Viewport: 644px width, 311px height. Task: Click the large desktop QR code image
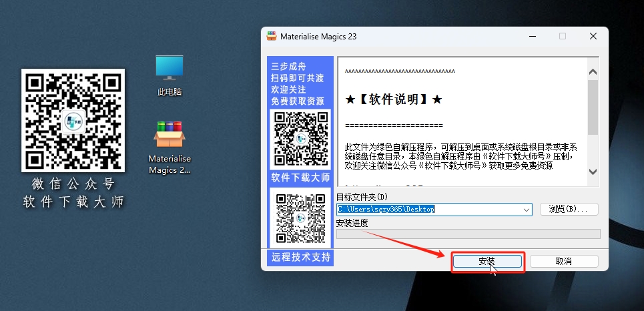73,120
